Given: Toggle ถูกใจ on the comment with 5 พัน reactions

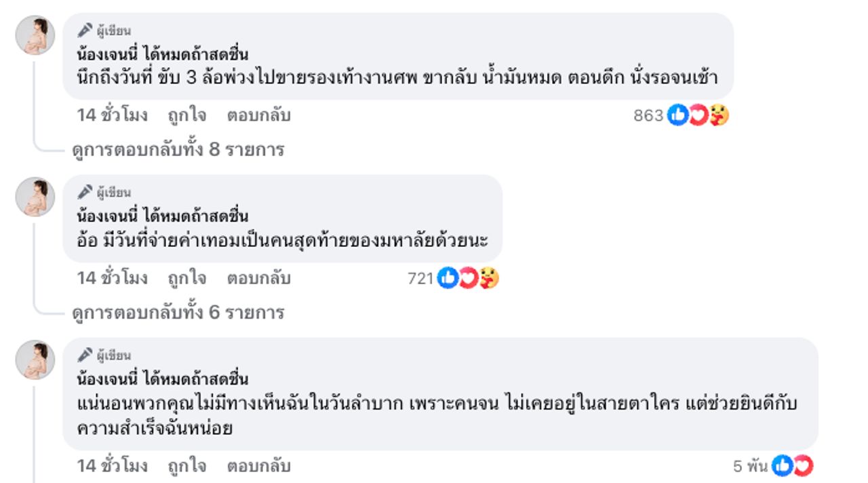Looking at the screenshot, I should tap(187, 466).
